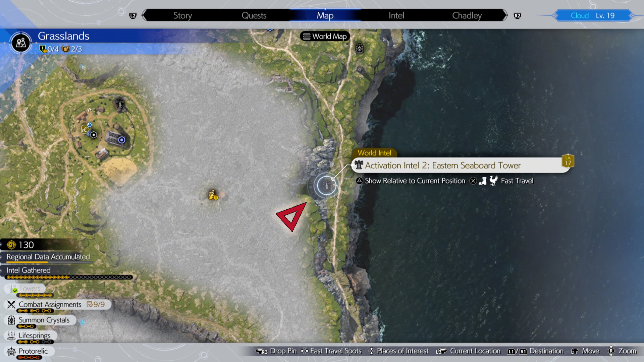Click the Intel Gathered progress bar
Viewport: 644px width, 362px height.
click(x=69, y=277)
